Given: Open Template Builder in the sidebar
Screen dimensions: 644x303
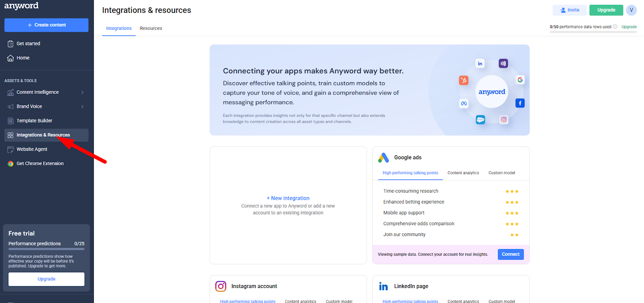Looking at the screenshot, I should coord(46,121).
